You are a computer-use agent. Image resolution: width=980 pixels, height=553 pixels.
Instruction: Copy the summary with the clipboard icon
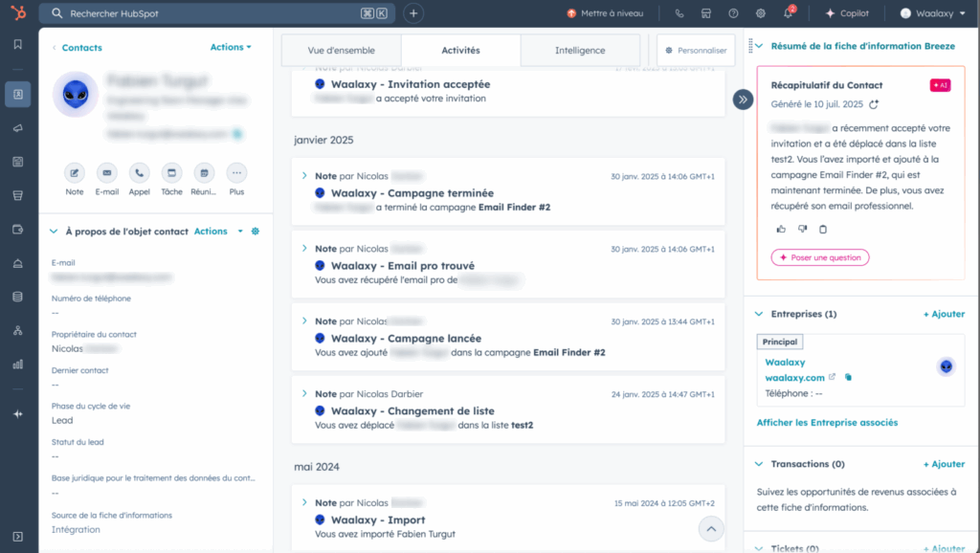click(x=823, y=230)
